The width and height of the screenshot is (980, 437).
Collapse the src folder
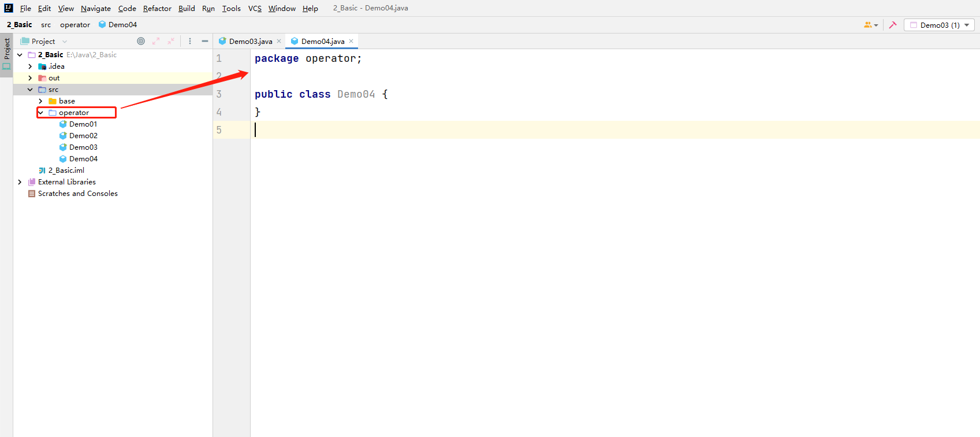(30, 90)
